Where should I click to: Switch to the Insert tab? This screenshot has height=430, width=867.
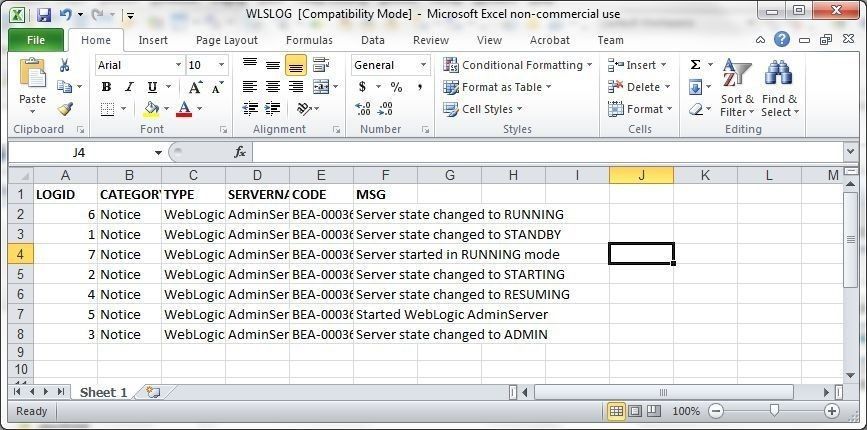tap(153, 40)
